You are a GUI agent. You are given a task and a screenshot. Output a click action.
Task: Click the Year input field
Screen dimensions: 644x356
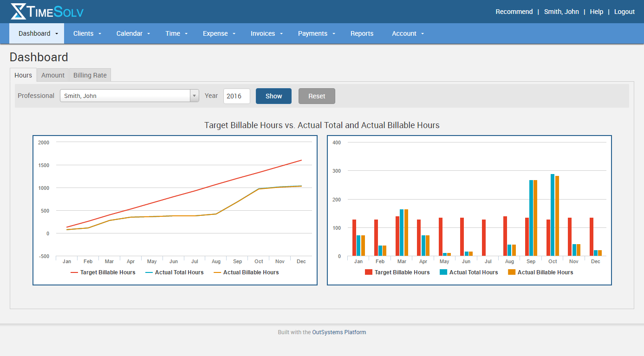tap(236, 96)
